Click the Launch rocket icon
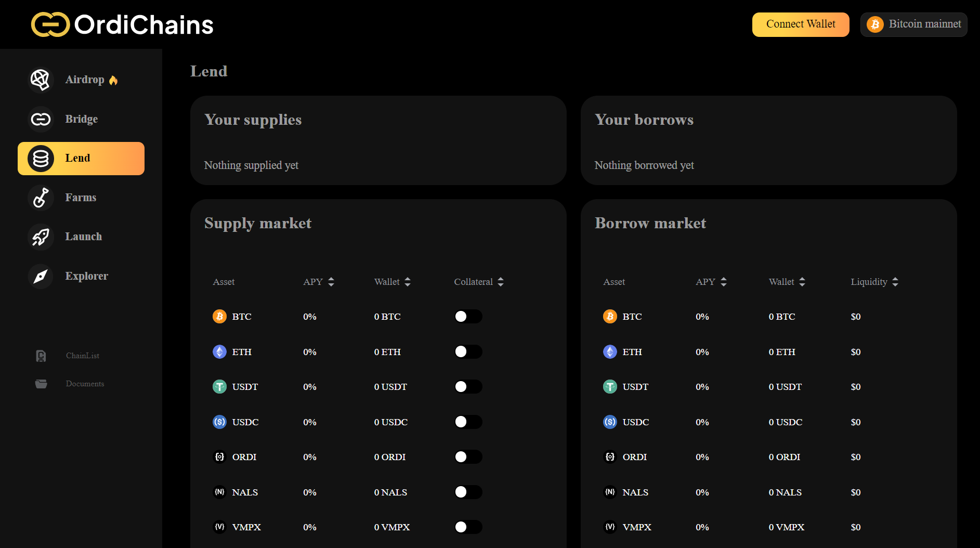 pyautogui.click(x=41, y=237)
